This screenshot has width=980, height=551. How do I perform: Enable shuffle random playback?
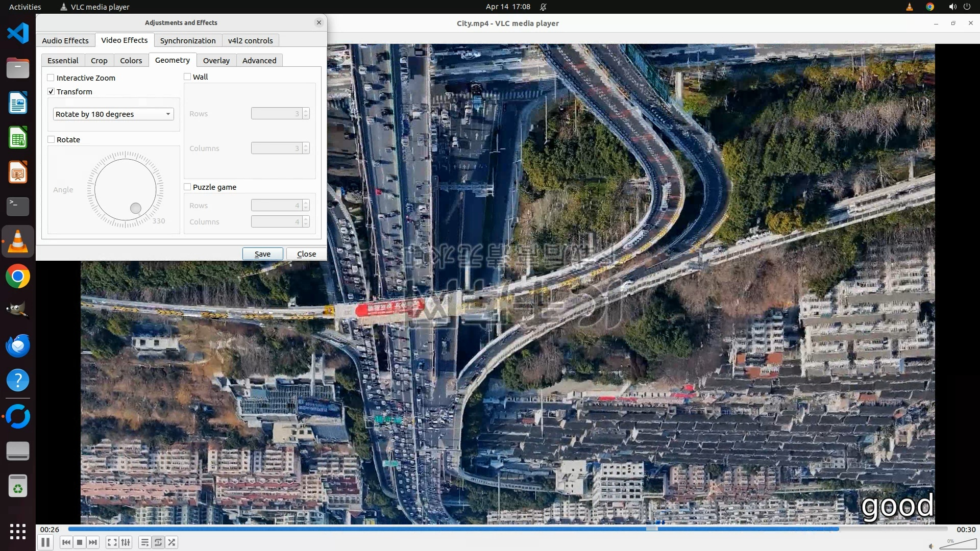coord(172,542)
